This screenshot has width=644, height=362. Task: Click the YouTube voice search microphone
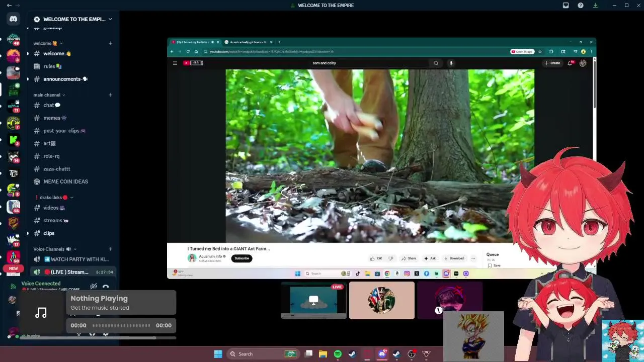(x=451, y=63)
